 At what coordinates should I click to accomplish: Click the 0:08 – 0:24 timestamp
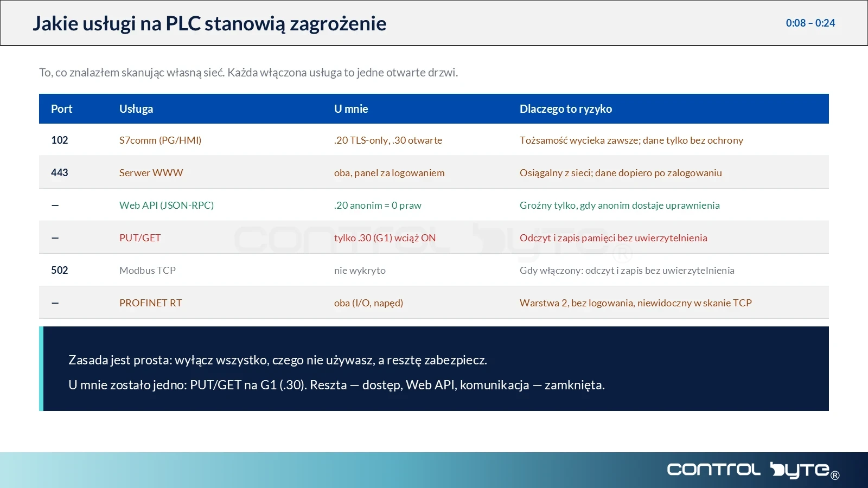pos(810,23)
